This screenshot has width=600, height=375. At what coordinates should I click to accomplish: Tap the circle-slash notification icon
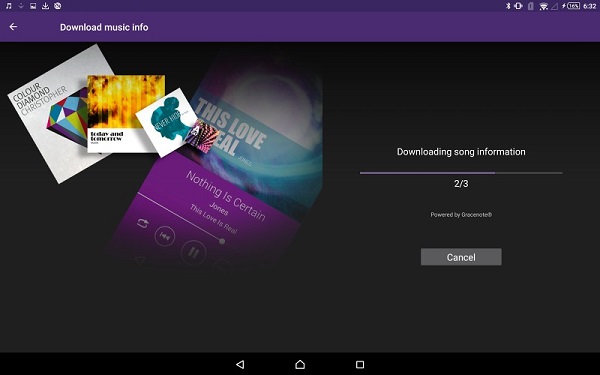(58, 6)
